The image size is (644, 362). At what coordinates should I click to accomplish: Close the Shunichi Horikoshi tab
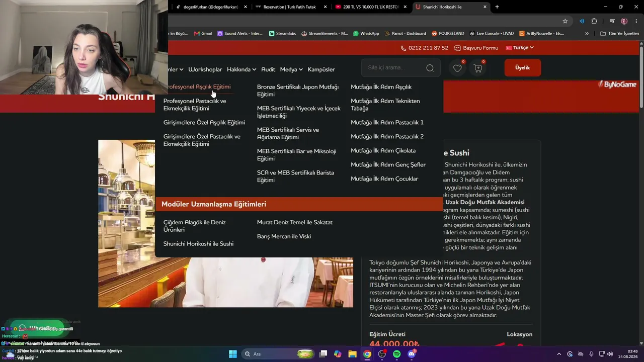pyautogui.click(x=485, y=7)
